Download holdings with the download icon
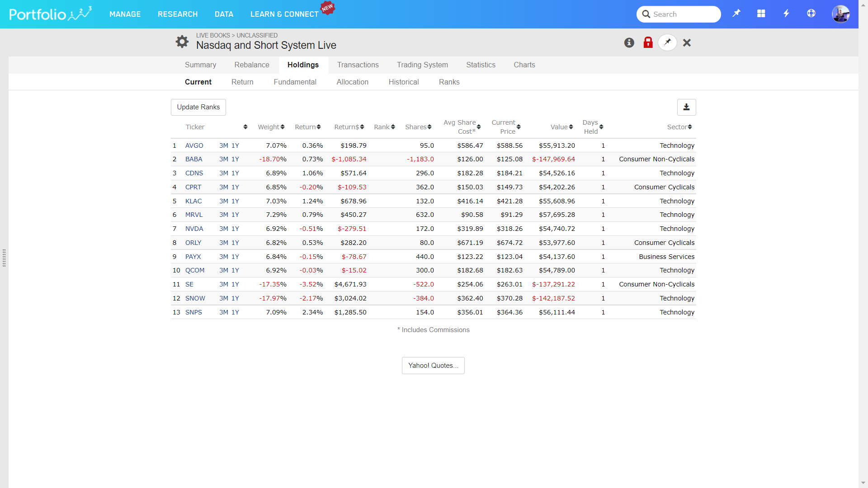The width and height of the screenshot is (868, 488). click(686, 107)
